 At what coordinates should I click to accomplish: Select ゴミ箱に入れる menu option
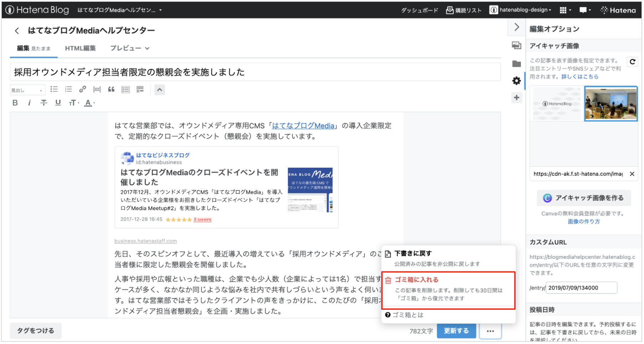point(448,290)
